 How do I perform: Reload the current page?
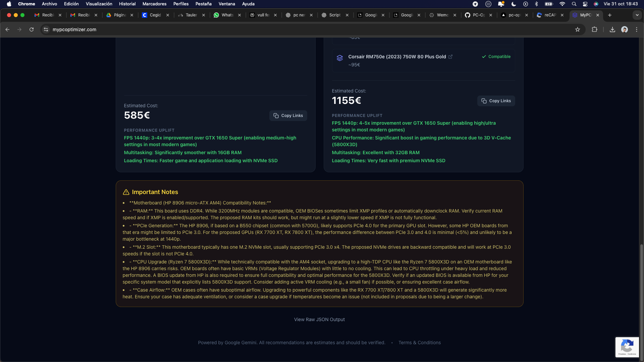click(32, 29)
